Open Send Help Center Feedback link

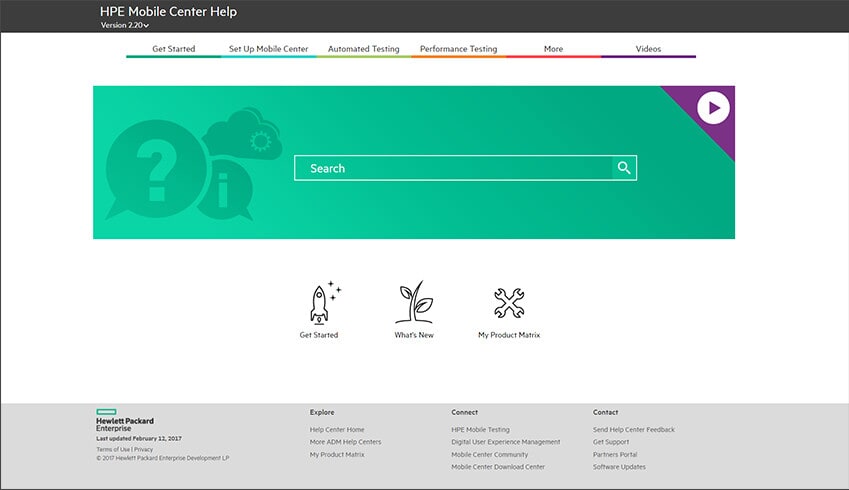point(633,430)
